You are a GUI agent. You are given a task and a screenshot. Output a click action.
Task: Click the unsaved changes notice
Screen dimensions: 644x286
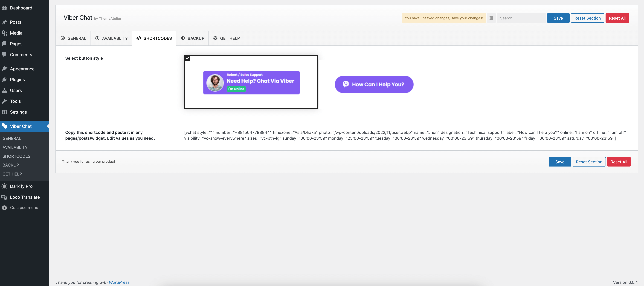pyautogui.click(x=444, y=18)
